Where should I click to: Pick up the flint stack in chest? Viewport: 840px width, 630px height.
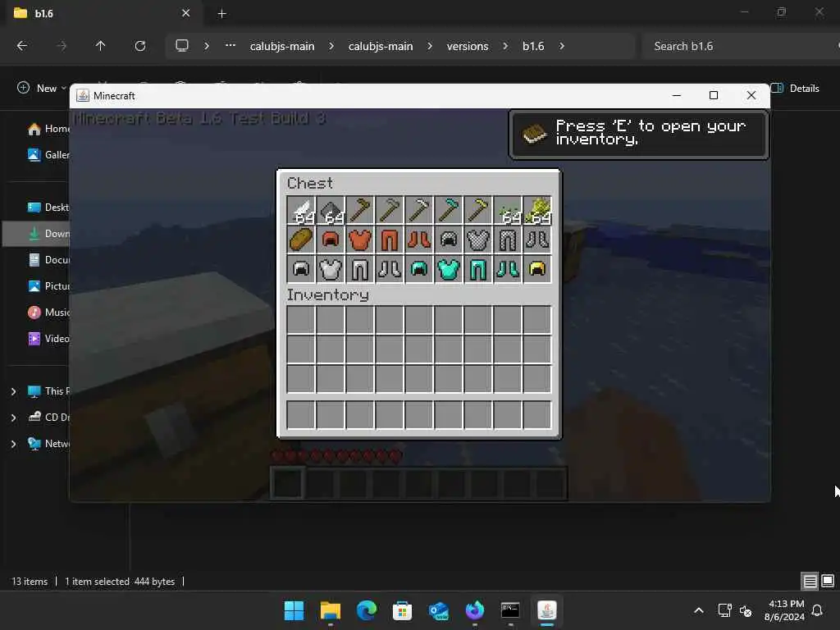click(x=331, y=210)
